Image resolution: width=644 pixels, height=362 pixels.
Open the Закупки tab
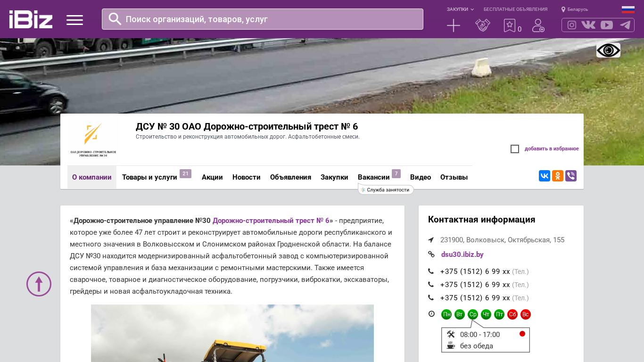334,177
